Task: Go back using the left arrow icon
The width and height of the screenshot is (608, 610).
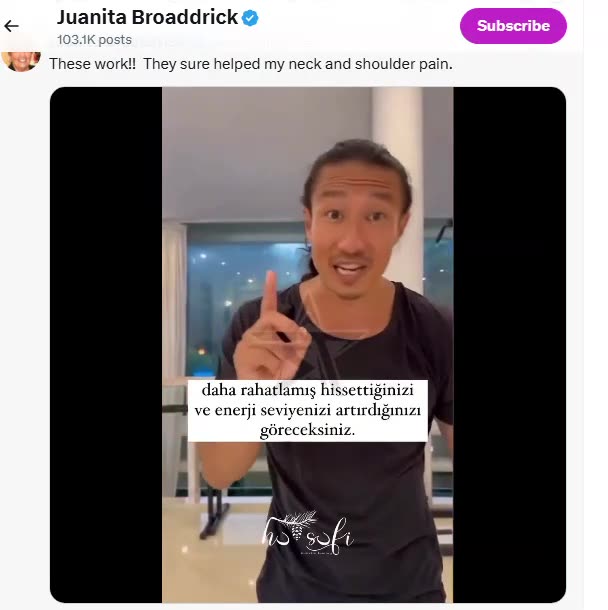Action: click(11, 26)
